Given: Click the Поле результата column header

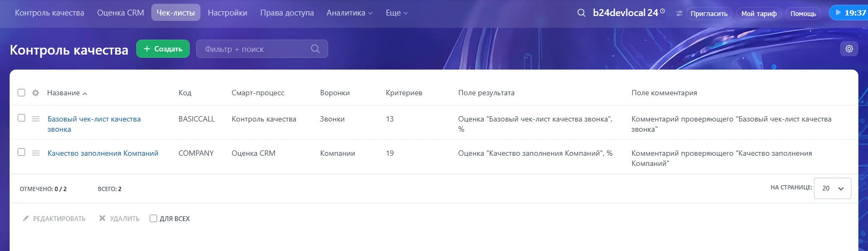Looking at the screenshot, I should tap(486, 93).
